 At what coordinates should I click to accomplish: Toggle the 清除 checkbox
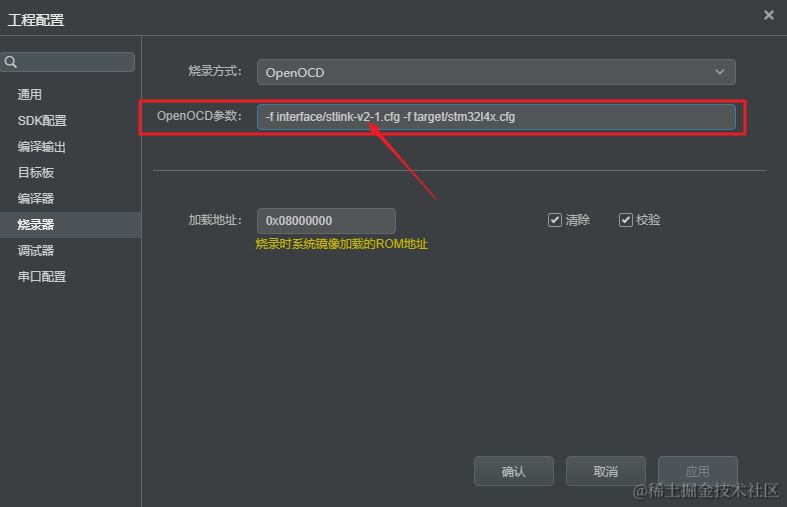coord(555,220)
